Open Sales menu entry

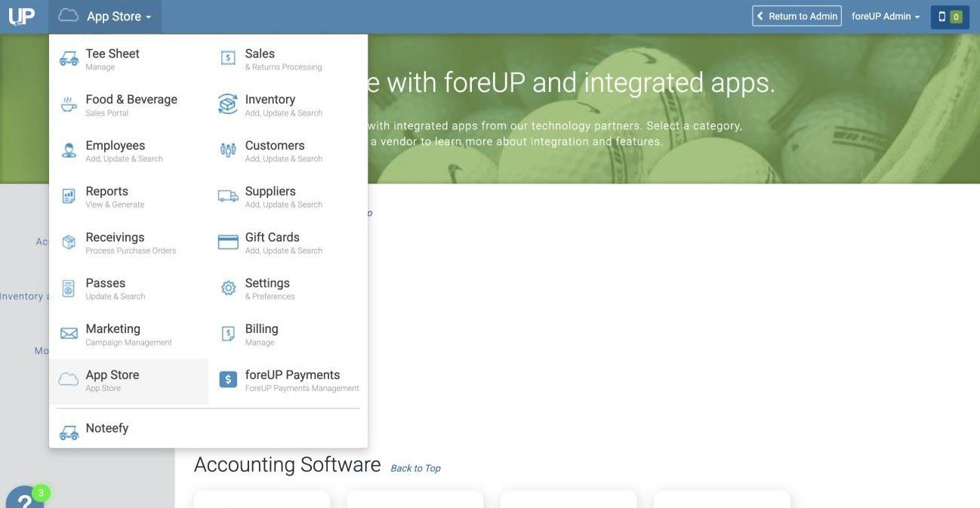coord(288,59)
